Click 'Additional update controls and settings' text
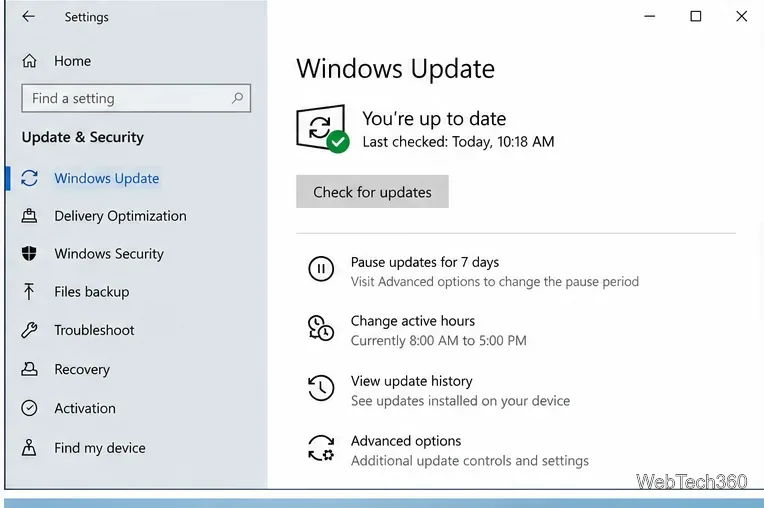 pos(470,461)
